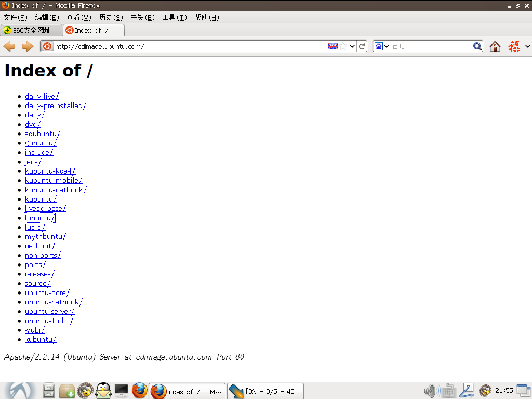Image resolution: width=532 pixels, height=399 pixels.
Task: Open the 查看(V) menu
Action: (x=79, y=17)
